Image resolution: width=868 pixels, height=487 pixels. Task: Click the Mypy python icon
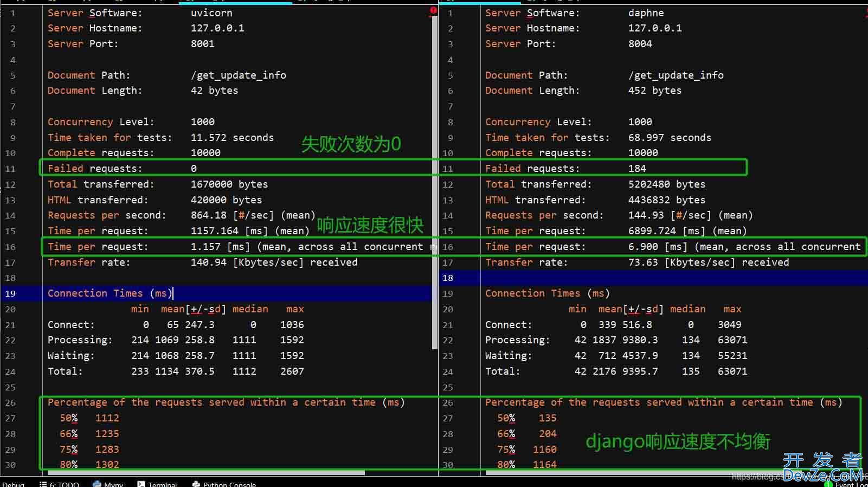click(97, 484)
